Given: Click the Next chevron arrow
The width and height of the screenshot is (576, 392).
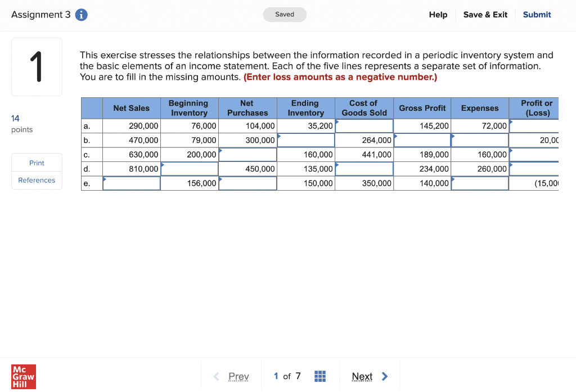Looking at the screenshot, I should [385, 376].
